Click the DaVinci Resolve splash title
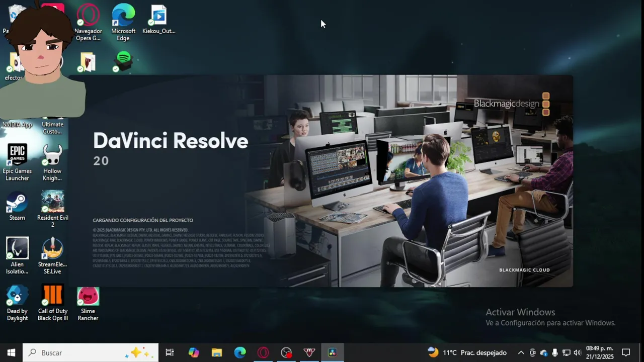The width and height of the screenshot is (644, 362). 171,141
